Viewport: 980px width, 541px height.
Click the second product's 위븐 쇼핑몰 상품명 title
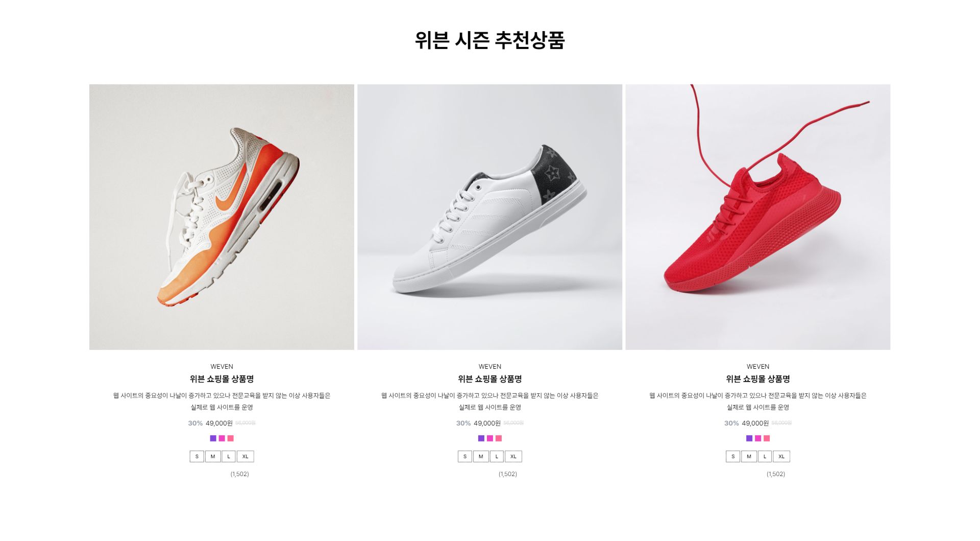click(489, 379)
